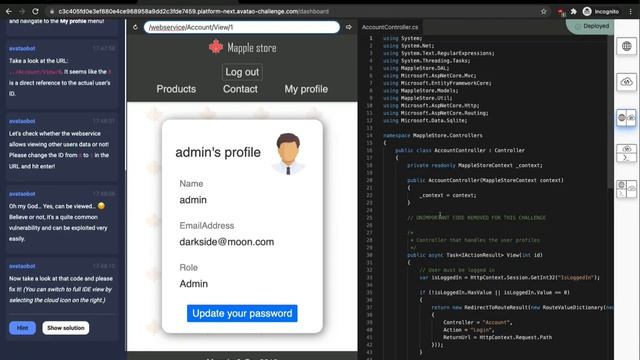Click the Name value admin
Image resolution: width=640 pixels, height=360 pixels.
(x=193, y=200)
